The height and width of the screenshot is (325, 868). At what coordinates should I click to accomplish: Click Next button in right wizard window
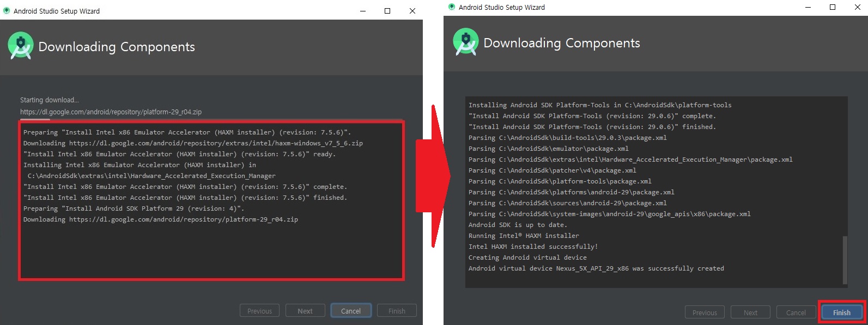coord(750,312)
